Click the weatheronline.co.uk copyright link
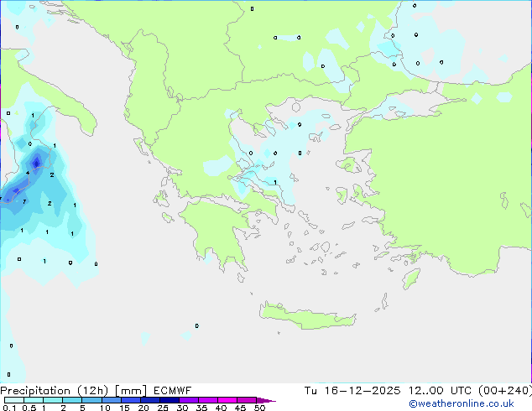The width and height of the screenshot is (532, 411). click(x=462, y=403)
